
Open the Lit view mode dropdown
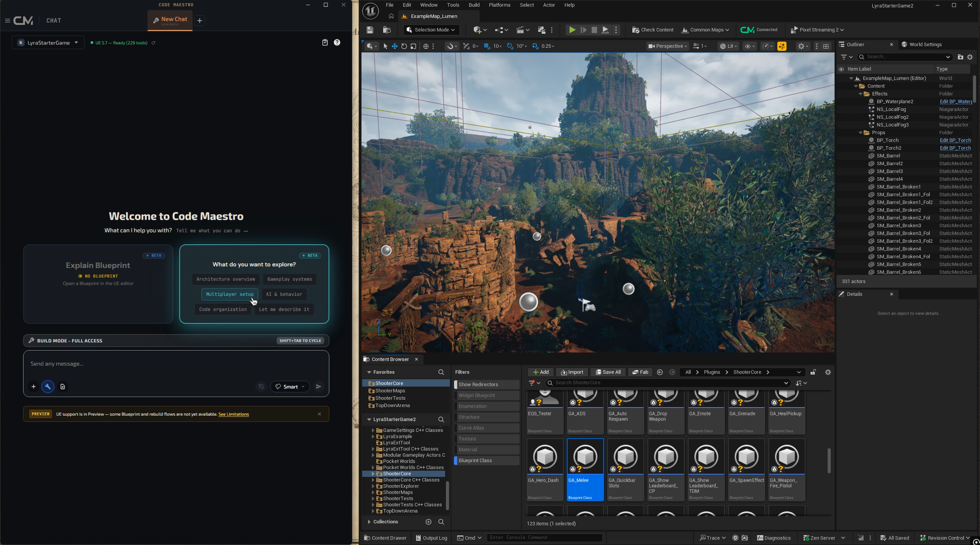pos(728,46)
